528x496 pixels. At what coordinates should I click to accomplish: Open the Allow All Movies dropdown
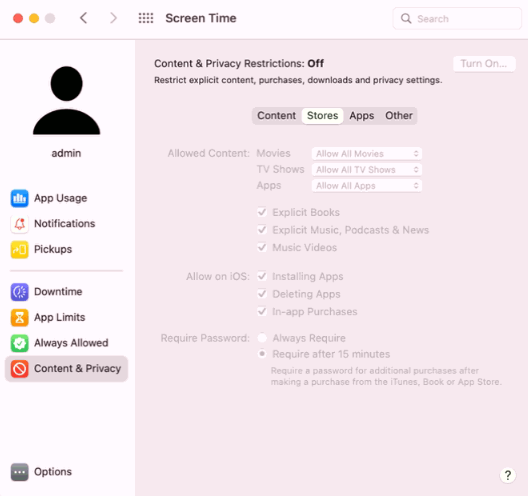pos(367,154)
